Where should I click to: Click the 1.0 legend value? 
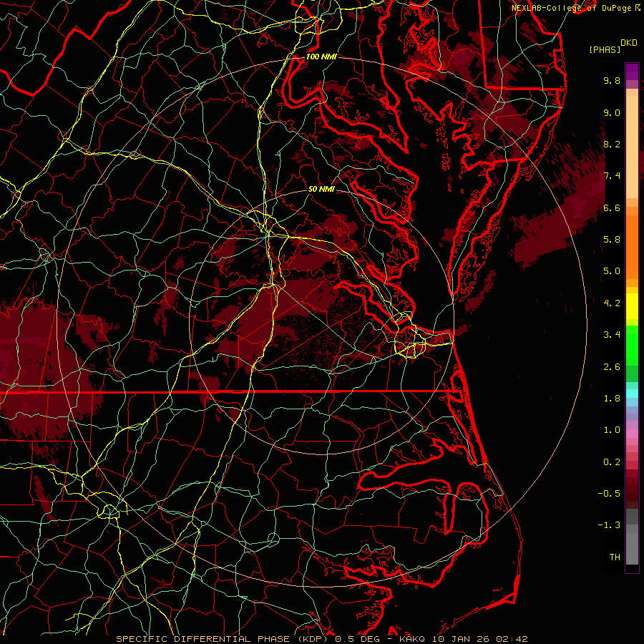612,430
